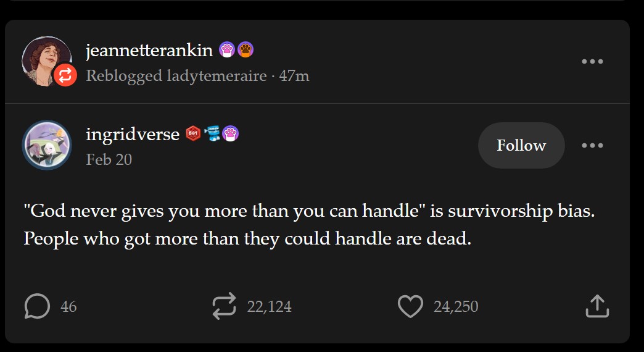Share the post using the upload arrow icon
This screenshot has height=352, width=644.
click(x=597, y=306)
